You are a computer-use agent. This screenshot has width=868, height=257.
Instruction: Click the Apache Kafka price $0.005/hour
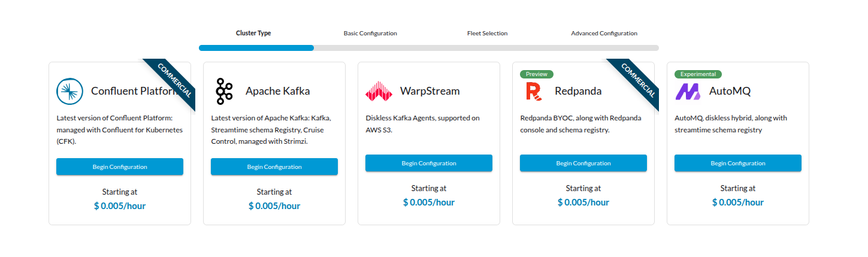[x=274, y=206]
